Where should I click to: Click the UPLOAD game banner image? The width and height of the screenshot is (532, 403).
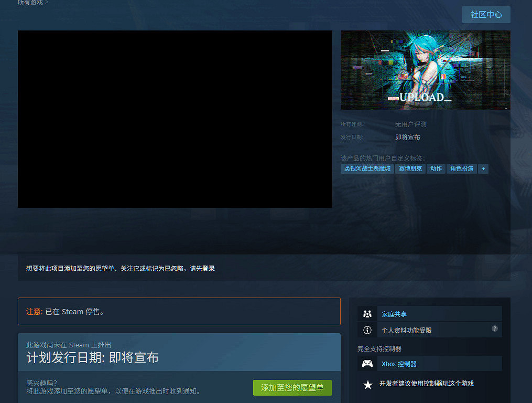(x=425, y=70)
